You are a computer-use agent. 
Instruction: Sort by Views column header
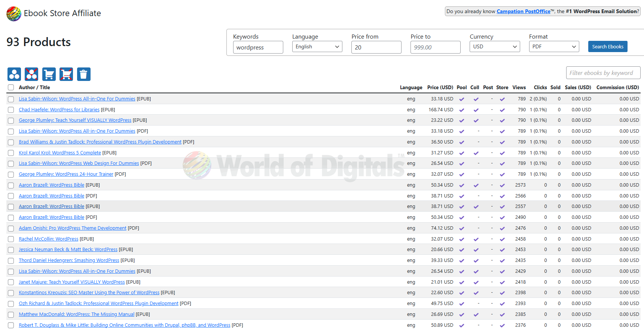click(519, 87)
